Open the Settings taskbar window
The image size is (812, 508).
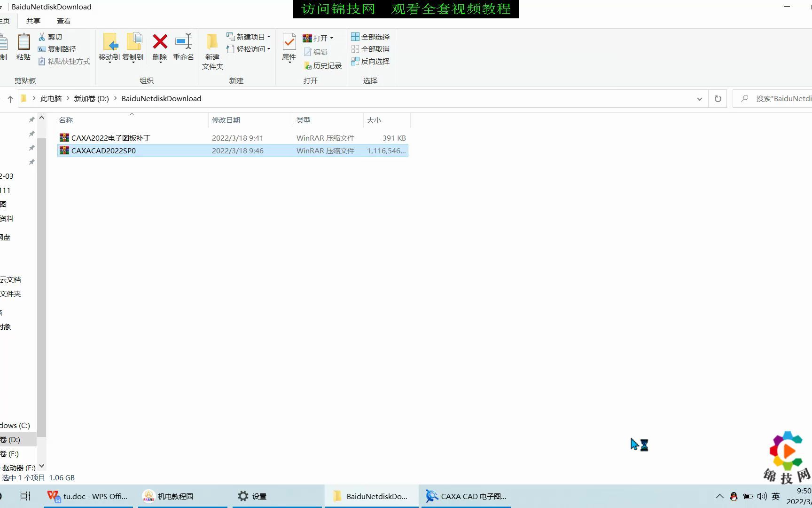click(x=277, y=496)
